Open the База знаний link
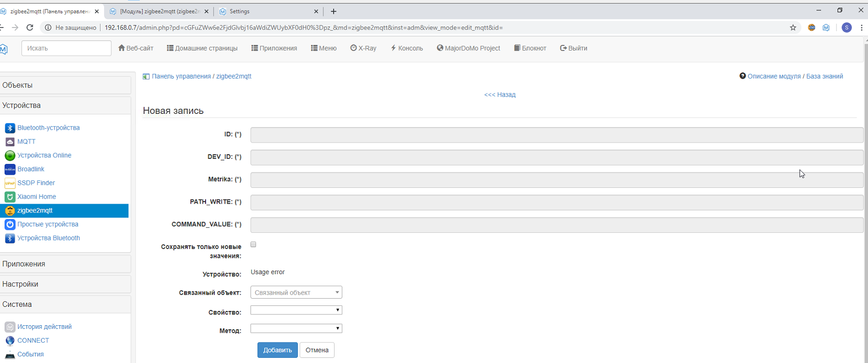Image resolution: width=868 pixels, height=363 pixels. 825,76
